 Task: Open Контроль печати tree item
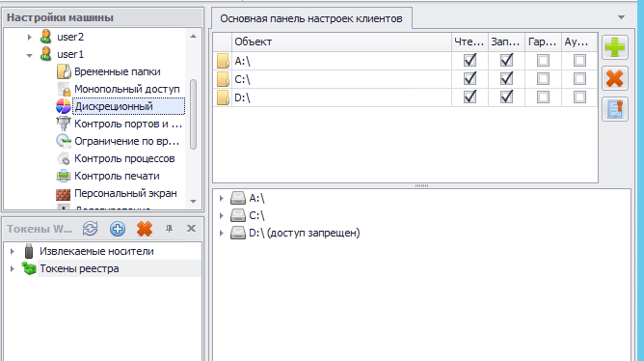(x=117, y=176)
